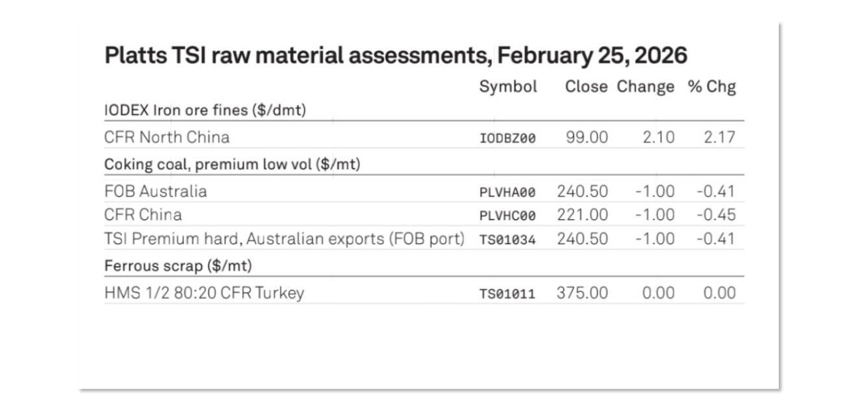Click the IODBZ00 symbol code

coord(507,138)
